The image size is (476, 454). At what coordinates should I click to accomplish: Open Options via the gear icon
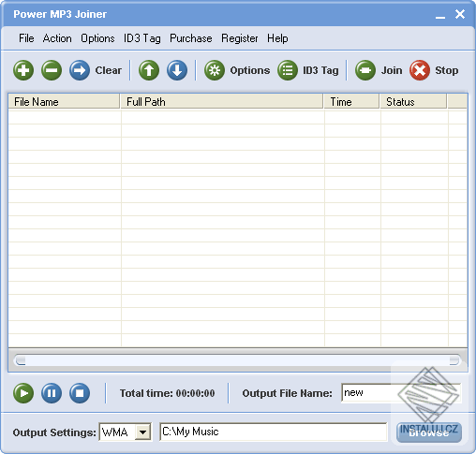(x=215, y=70)
